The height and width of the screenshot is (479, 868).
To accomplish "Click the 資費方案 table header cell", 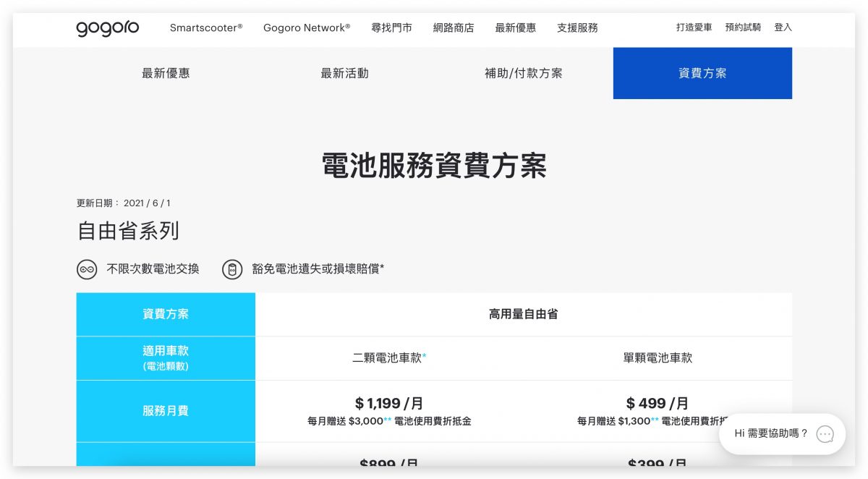I will click(x=166, y=314).
